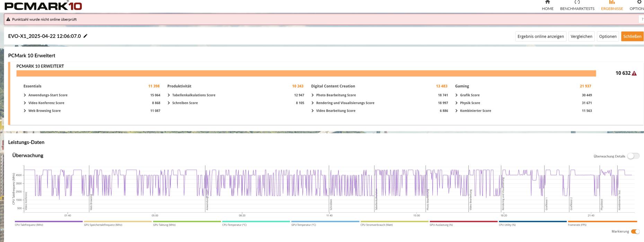The height and width of the screenshot is (242, 644).
Task: Click the Tabellenkalkulation marker in the chart
Action: (376, 200)
